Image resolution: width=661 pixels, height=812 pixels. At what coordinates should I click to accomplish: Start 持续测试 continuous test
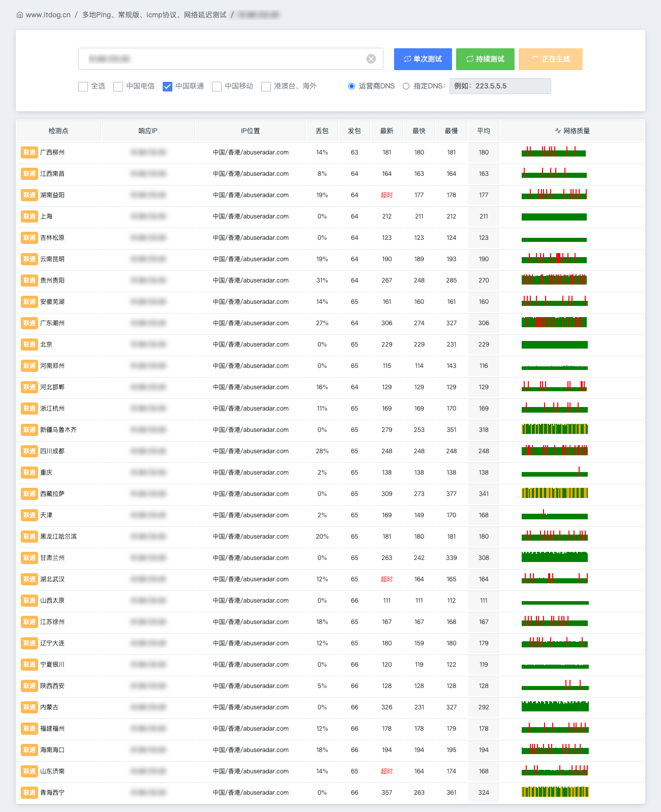click(x=485, y=59)
